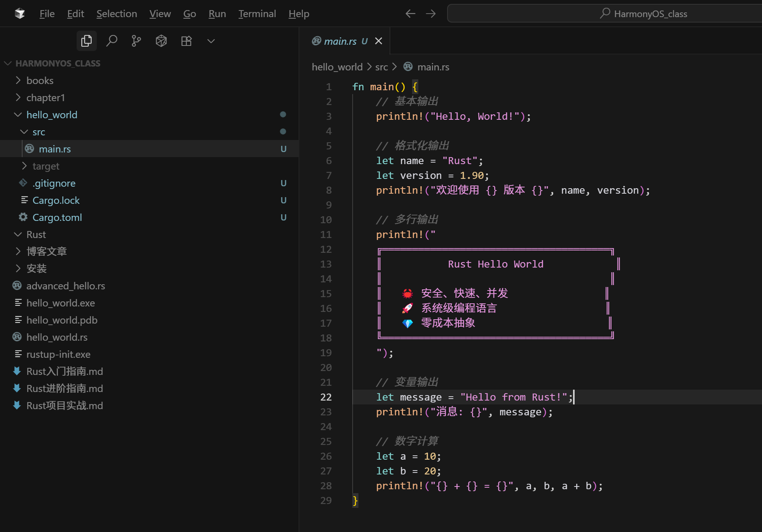Viewport: 762px width, 532px height.
Task: Expand the chapter1 folder
Action: pyautogui.click(x=149, y=98)
